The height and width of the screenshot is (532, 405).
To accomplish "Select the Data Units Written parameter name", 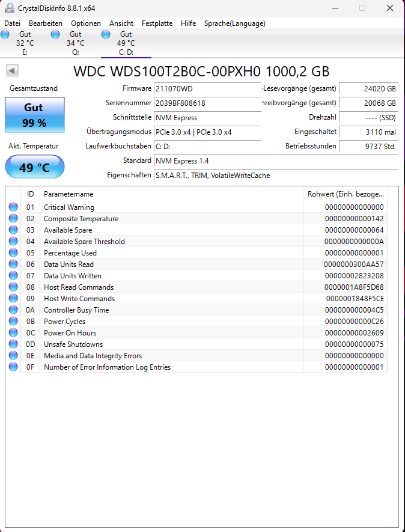I will click(73, 275).
